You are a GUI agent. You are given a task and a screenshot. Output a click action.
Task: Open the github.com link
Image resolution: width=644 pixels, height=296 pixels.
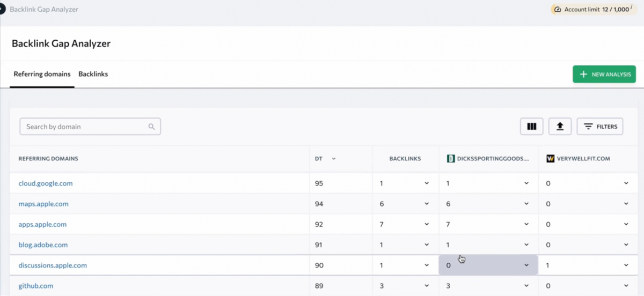[36, 286]
